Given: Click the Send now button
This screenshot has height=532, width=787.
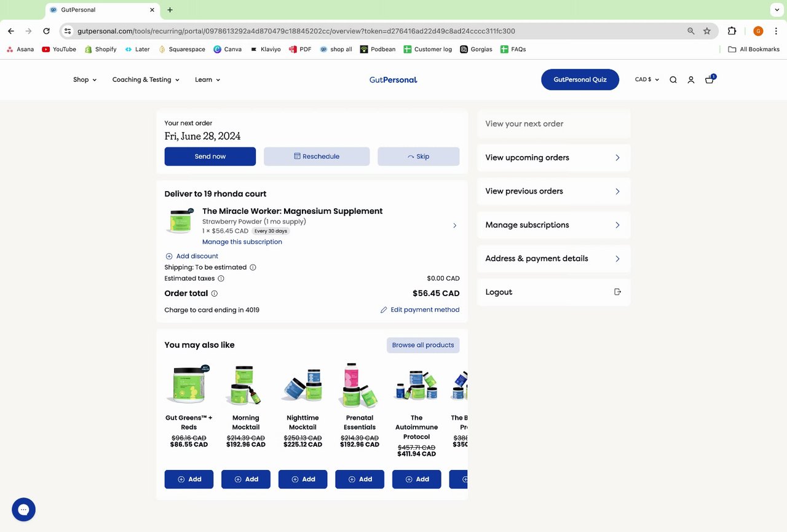Looking at the screenshot, I should 210,157.
